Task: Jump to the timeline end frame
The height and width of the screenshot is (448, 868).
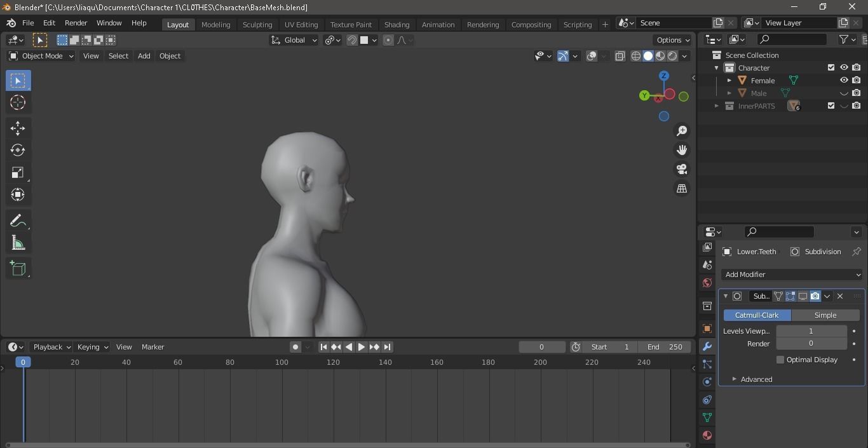Action: point(387,347)
